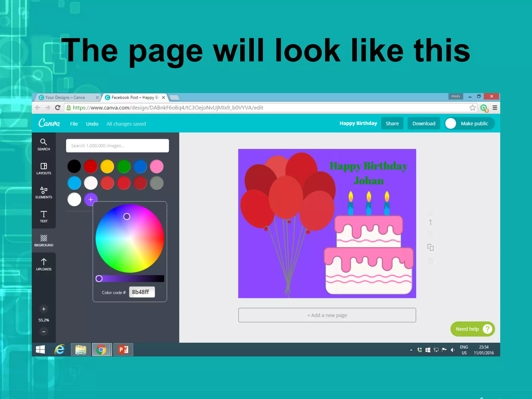Click the 55.2% zoom level
The width and height of the screenshot is (532, 399).
pos(44,320)
